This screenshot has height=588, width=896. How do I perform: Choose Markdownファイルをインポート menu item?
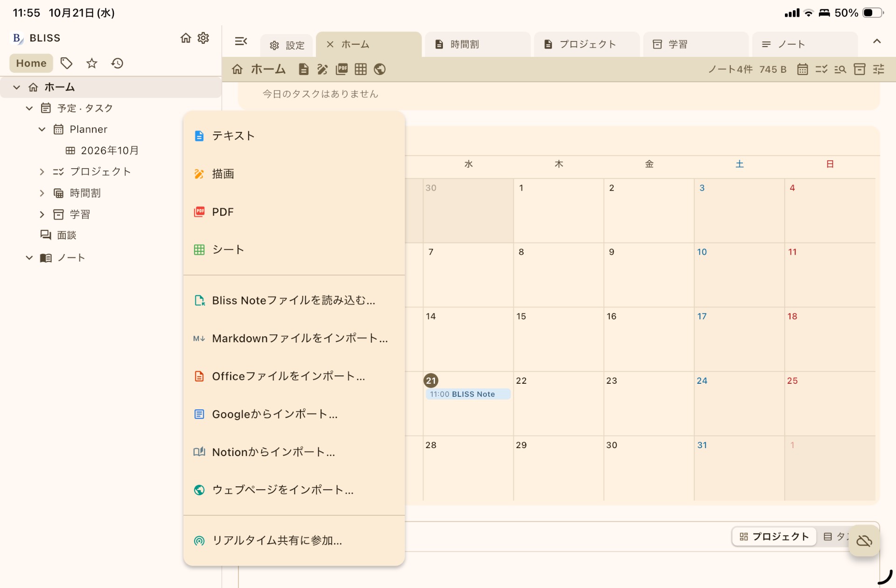point(294,339)
